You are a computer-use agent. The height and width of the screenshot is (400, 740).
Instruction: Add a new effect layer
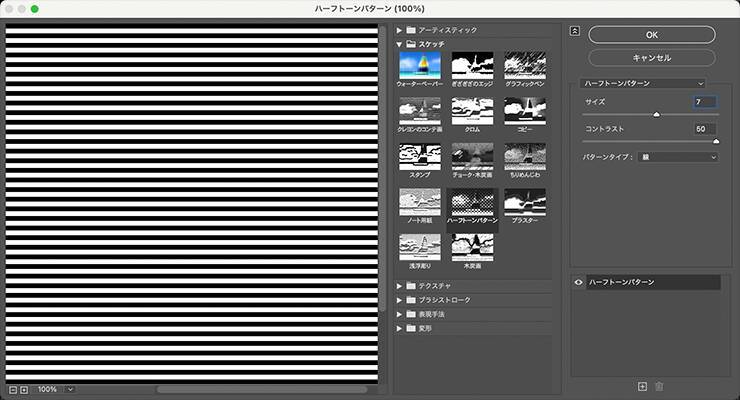point(643,386)
